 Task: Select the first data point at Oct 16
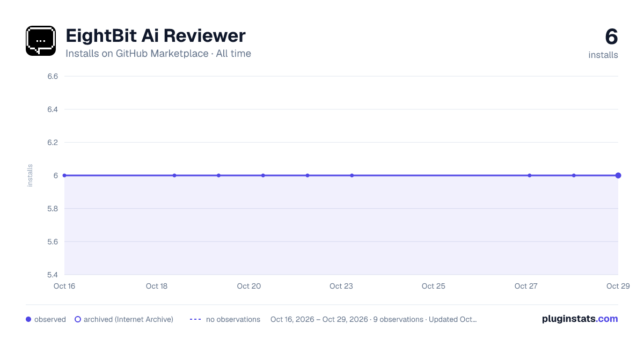64,175
